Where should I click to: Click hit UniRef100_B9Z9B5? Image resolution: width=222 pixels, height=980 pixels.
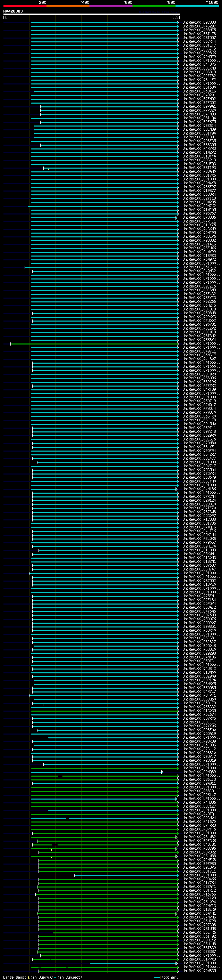[x=199, y=864]
